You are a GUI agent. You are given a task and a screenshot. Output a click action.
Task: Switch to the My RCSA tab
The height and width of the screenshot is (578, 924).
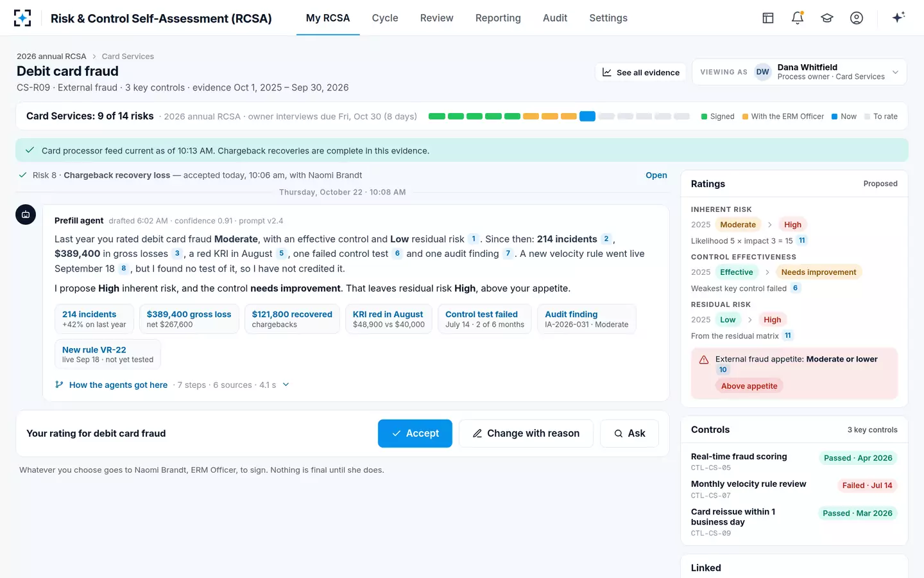pos(328,18)
